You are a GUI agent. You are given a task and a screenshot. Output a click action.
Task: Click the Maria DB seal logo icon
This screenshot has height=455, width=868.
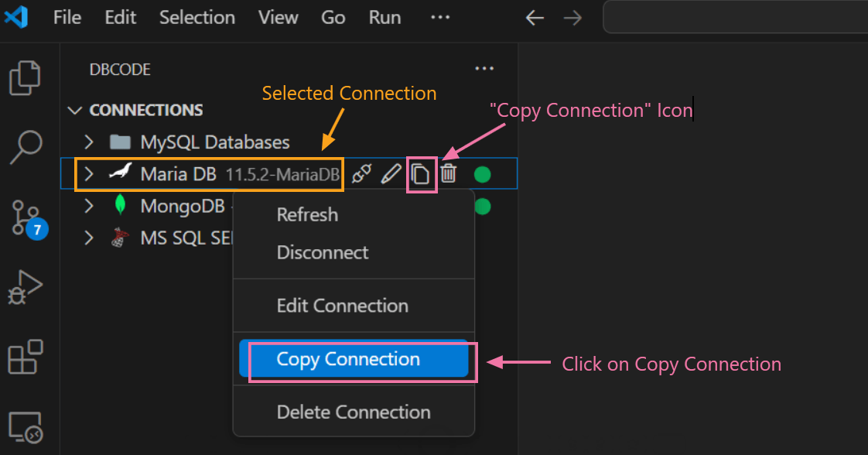tap(120, 172)
